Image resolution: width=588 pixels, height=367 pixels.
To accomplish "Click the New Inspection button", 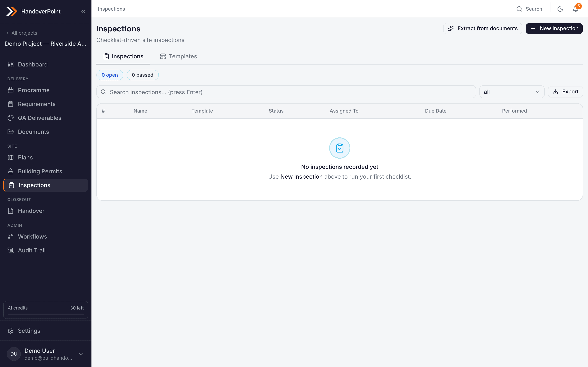I will tap(554, 29).
